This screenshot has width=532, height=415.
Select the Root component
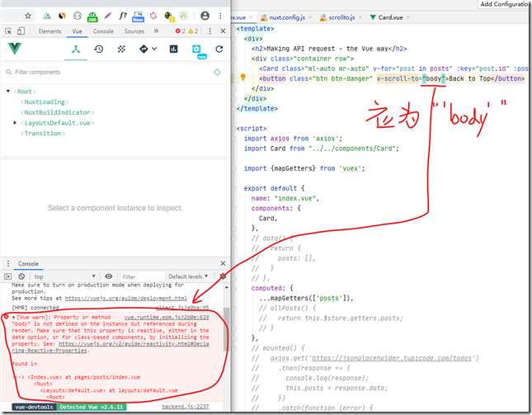25,92
